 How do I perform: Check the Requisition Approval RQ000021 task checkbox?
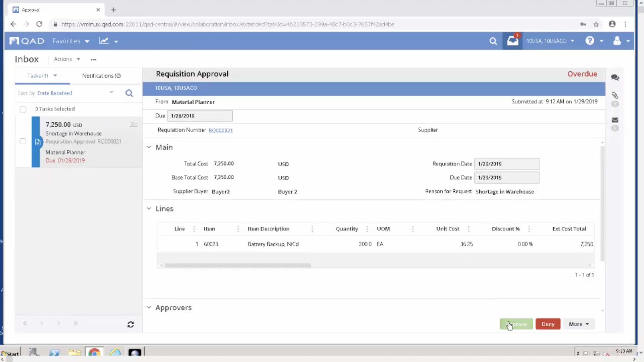[x=23, y=141]
